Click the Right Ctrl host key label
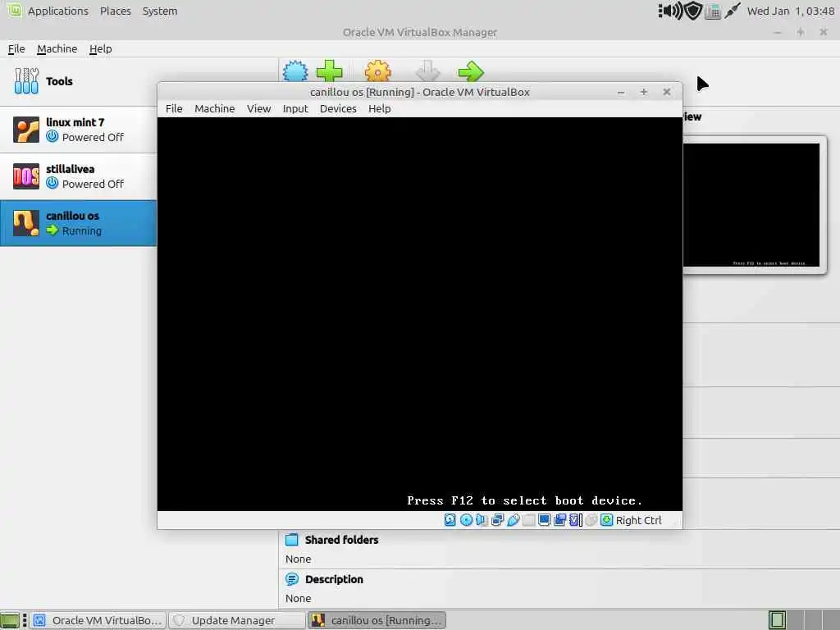This screenshot has height=630, width=840. click(638, 520)
